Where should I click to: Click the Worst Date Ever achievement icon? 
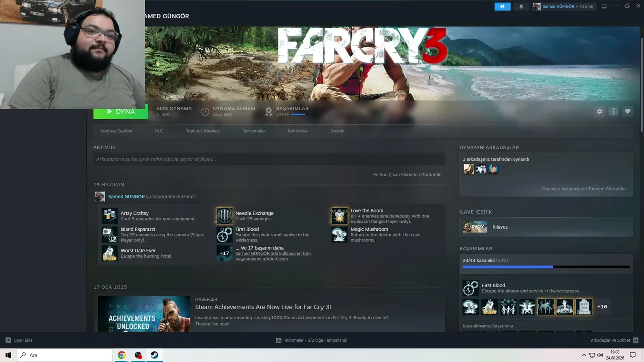pyautogui.click(x=110, y=253)
